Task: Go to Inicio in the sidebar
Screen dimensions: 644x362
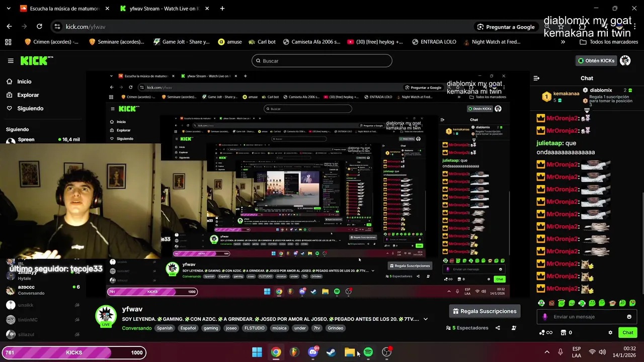Action: point(24,81)
